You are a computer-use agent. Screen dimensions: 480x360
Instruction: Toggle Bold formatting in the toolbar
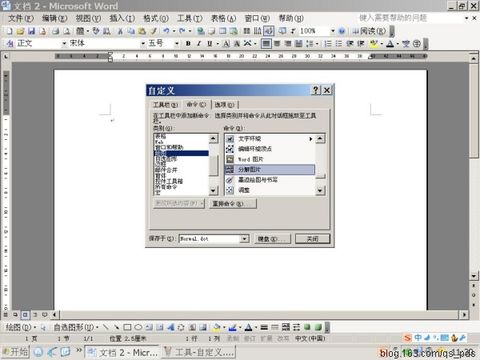[x=188, y=44]
